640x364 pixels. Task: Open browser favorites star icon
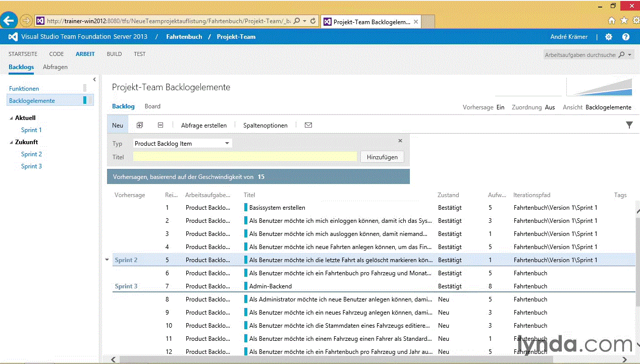(x=623, y=21)
